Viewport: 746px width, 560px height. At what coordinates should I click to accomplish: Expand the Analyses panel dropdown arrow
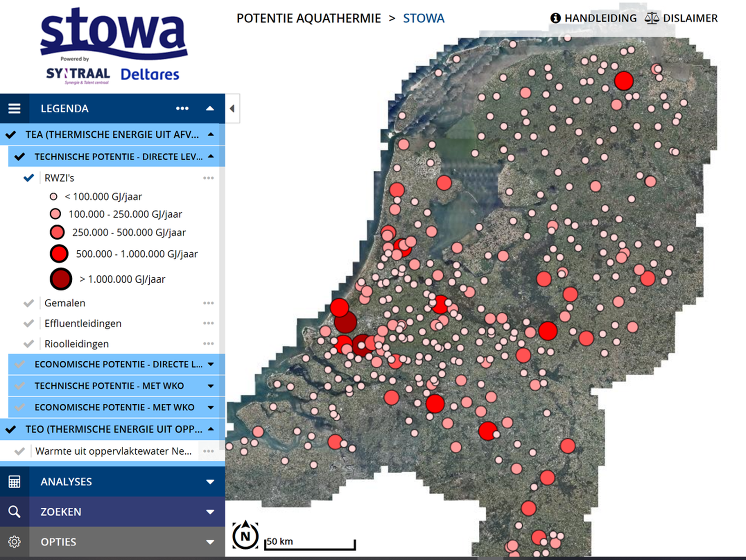[210, 482]
